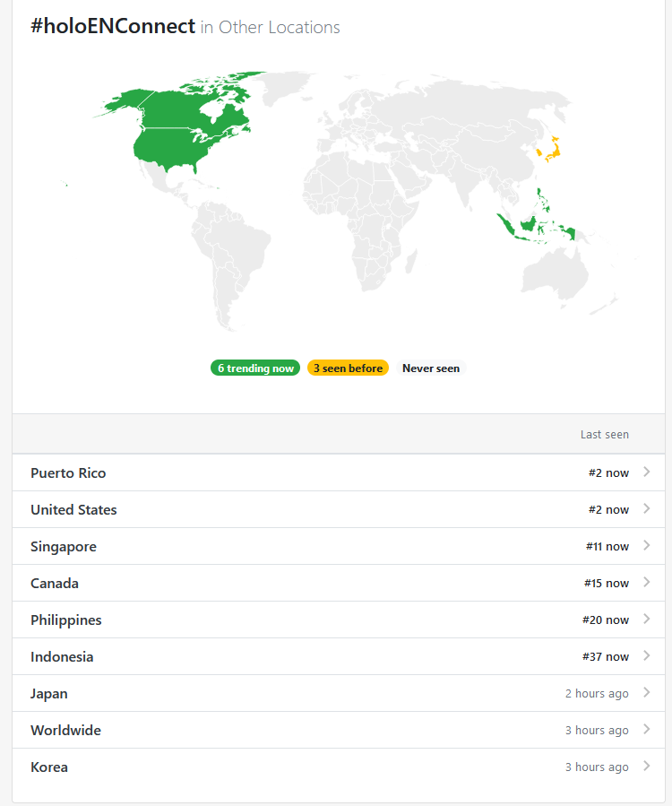Click the Worldwide row chevron arrow
Image resolution: width=672 pixels, height=806 pixels.
coord(647,730)
